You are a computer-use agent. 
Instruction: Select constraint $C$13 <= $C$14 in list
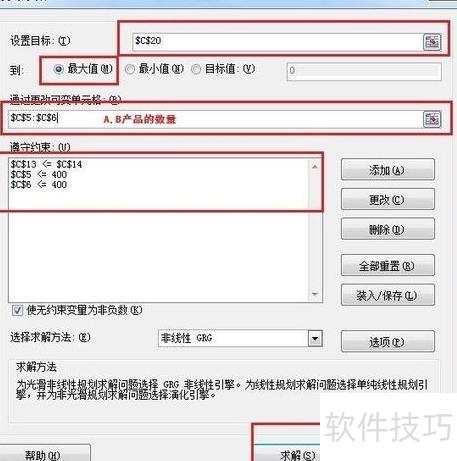coord(46,164)
